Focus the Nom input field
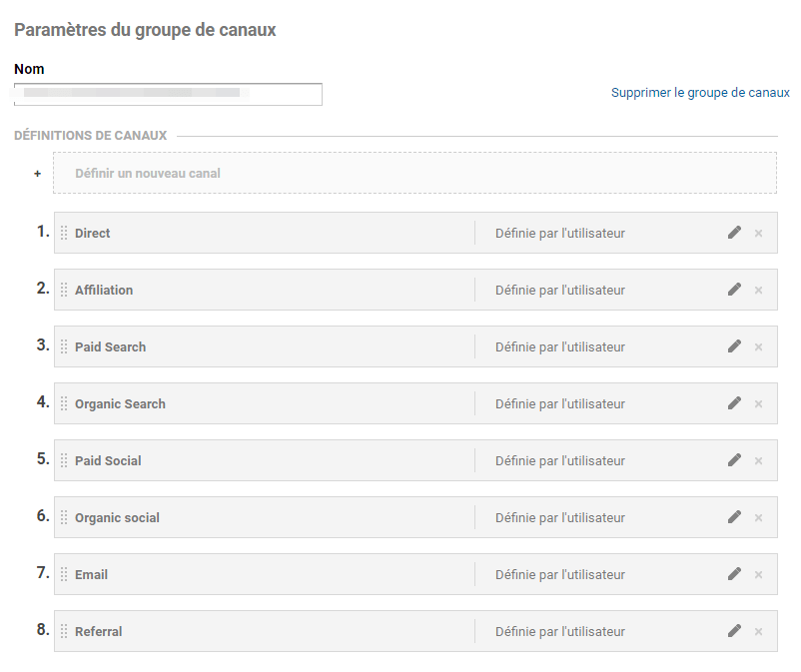 pyautogui.click(x=168, y=94)
